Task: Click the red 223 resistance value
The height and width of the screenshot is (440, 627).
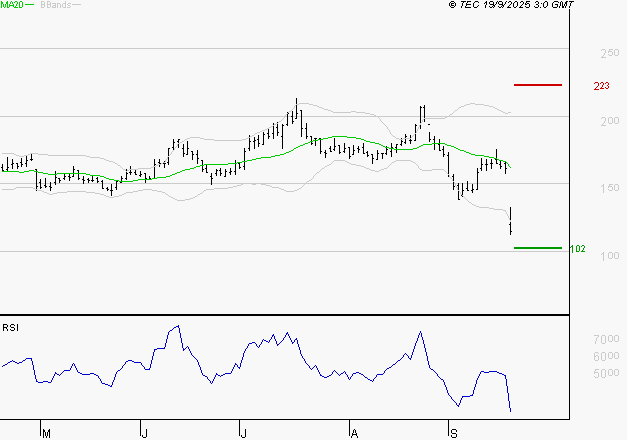Action: tap(601, 86)
